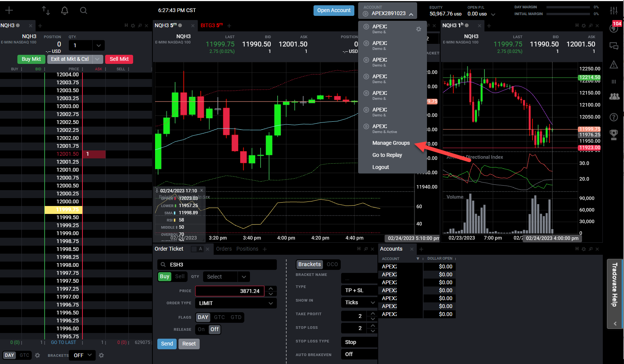Image resolution: width=624 pixels, height=364 pixels.
Task: Pop out the DOM panel with the arrow icon
Action: click(140, 26)
